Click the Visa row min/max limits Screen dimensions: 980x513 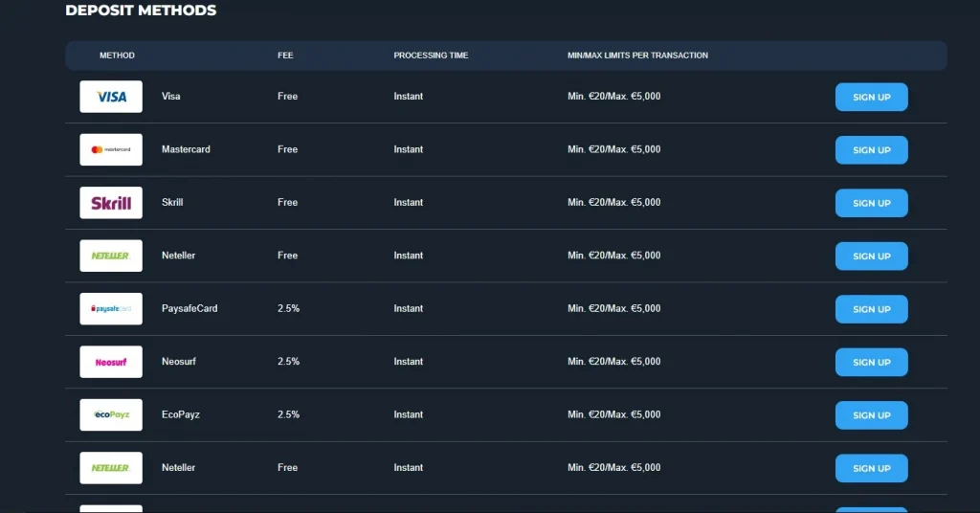[613, 97]
